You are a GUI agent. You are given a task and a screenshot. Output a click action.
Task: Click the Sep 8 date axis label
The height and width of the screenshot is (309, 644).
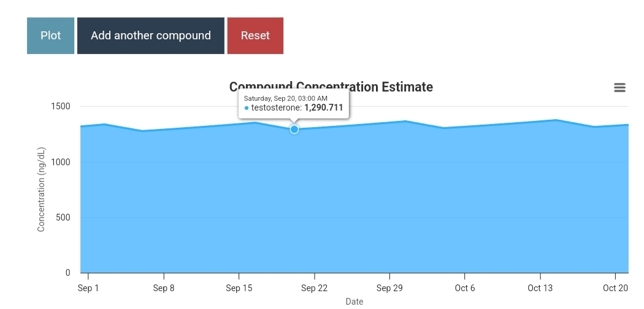pos(164,288)
